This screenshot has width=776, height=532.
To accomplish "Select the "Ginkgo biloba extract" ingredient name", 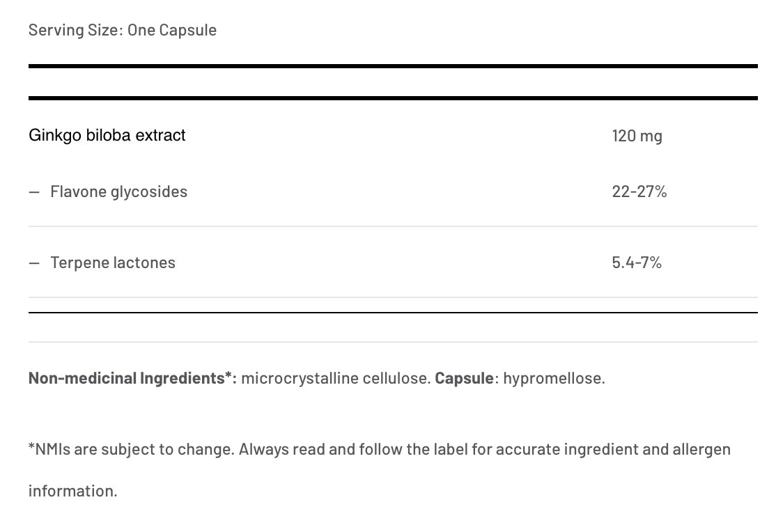I will point(107,135).
